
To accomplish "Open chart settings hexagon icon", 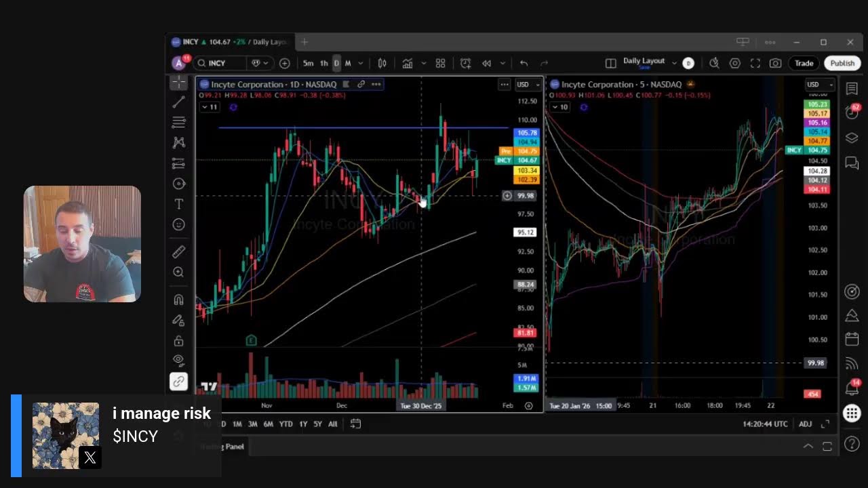I will (735, 63).
